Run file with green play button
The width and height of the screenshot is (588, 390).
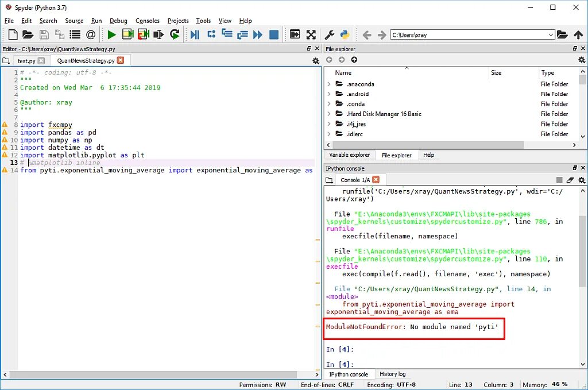tap(111, 35)
